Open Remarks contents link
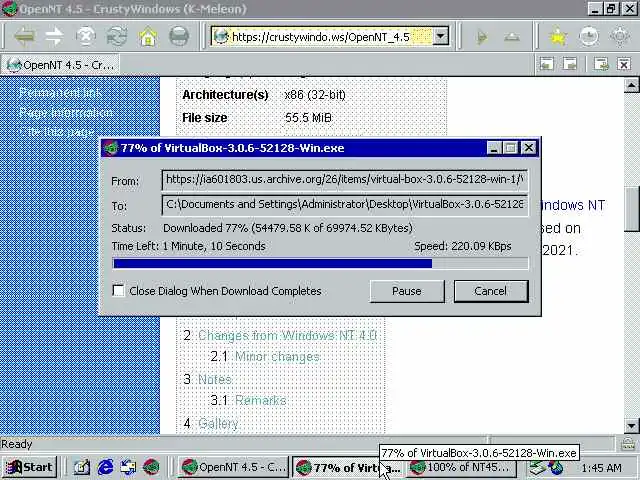 261,400
